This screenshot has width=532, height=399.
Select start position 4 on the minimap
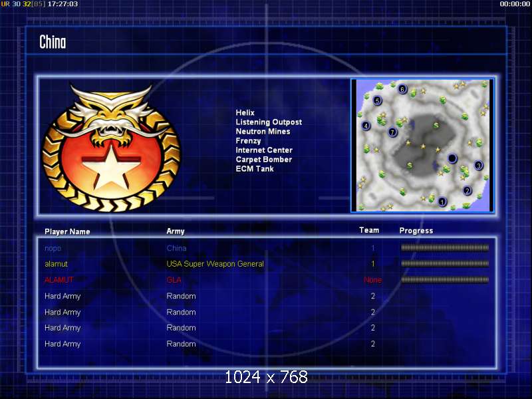[366, 126]
